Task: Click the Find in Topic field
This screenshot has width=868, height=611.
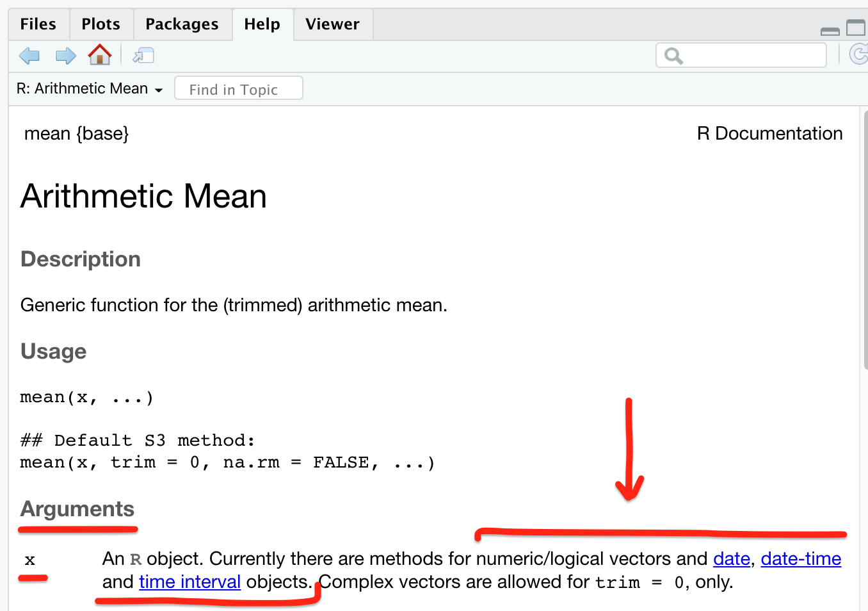Action: [x=239, y=88]
